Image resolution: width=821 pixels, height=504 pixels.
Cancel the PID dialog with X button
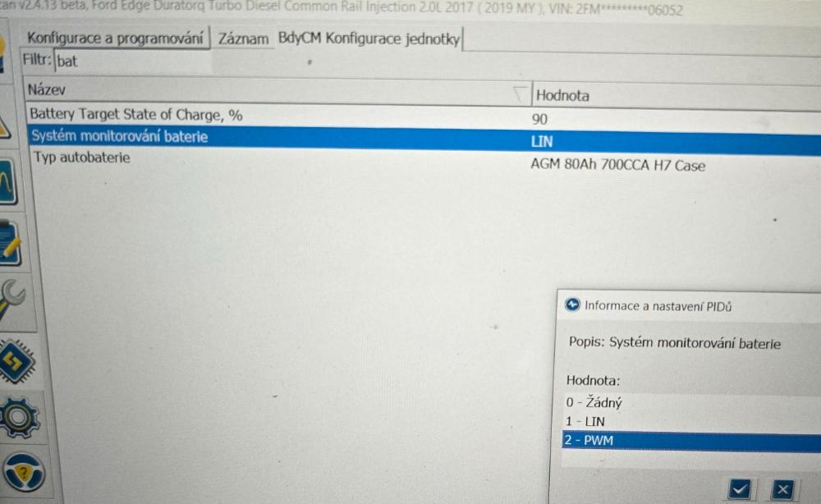782,489
